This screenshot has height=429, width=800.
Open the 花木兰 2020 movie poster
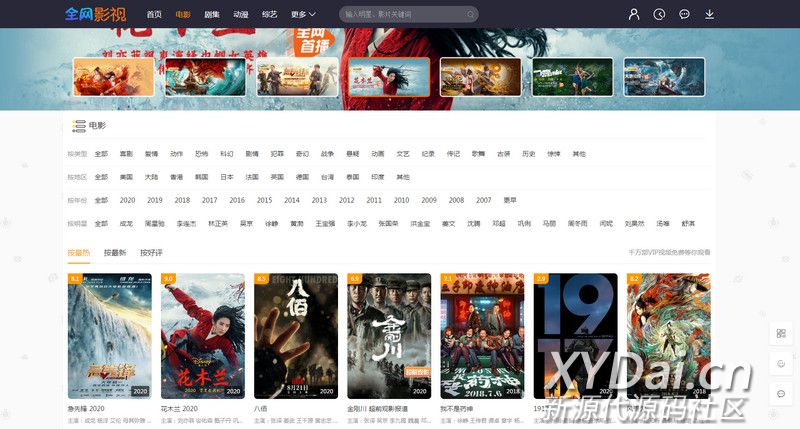(203, 336)
